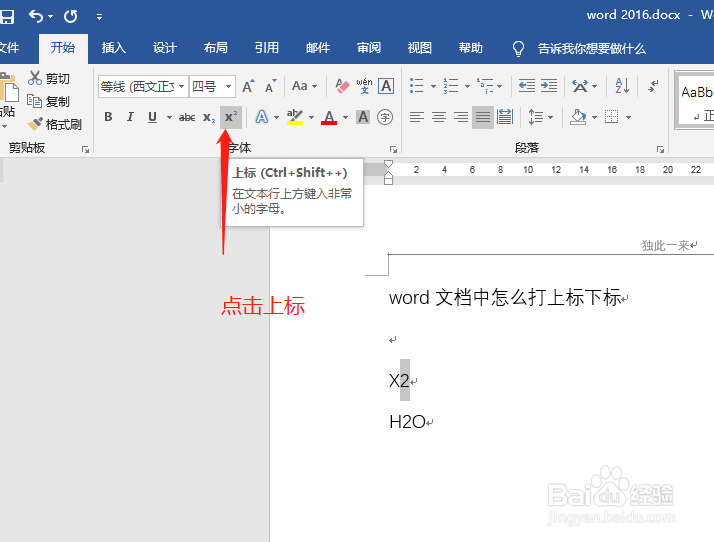Screen dimensions: 714x542
Task: Click the Redo/Repeat icon
Action: tap(71, 16)
